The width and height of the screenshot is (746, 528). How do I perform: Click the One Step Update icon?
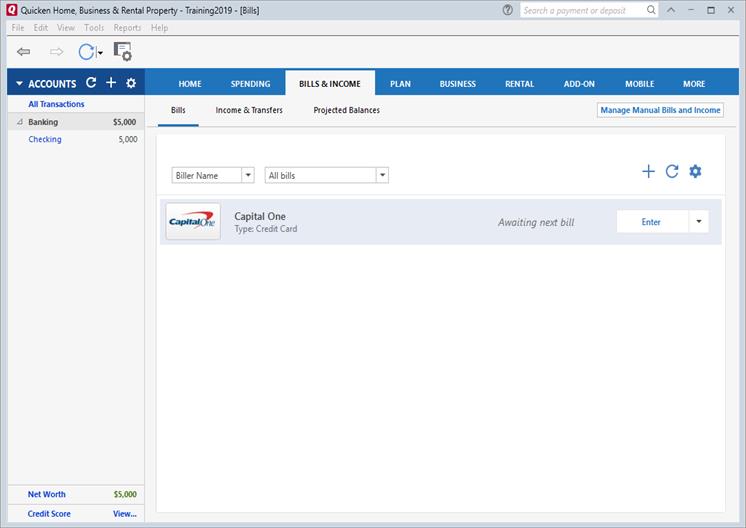87,51
